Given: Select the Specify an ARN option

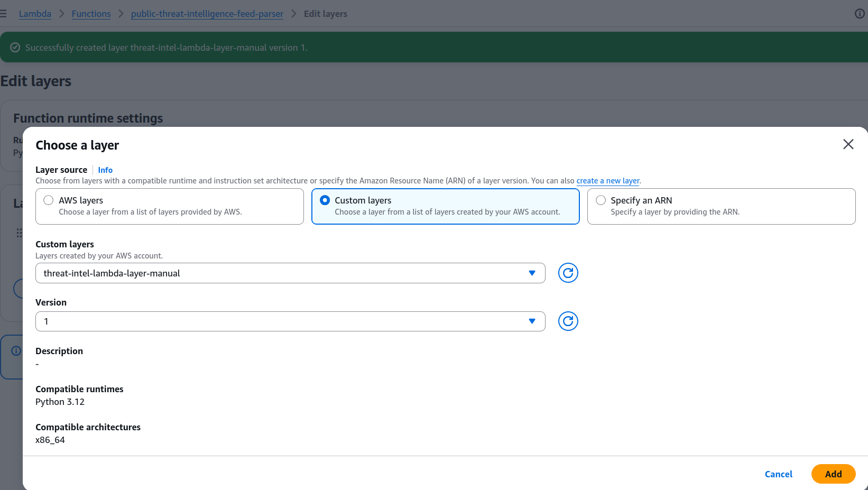Looking at the screenshot, I should [x=601, y=200].
